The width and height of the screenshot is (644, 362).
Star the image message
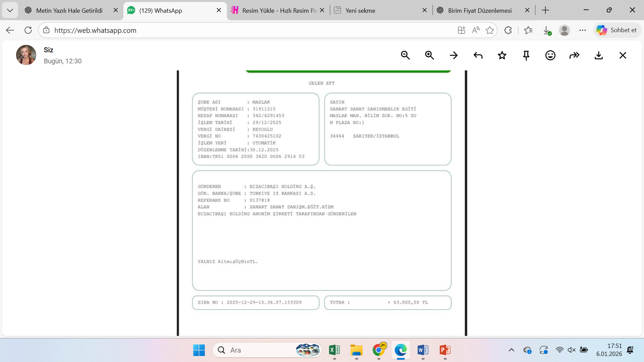[x=502, y=55]
